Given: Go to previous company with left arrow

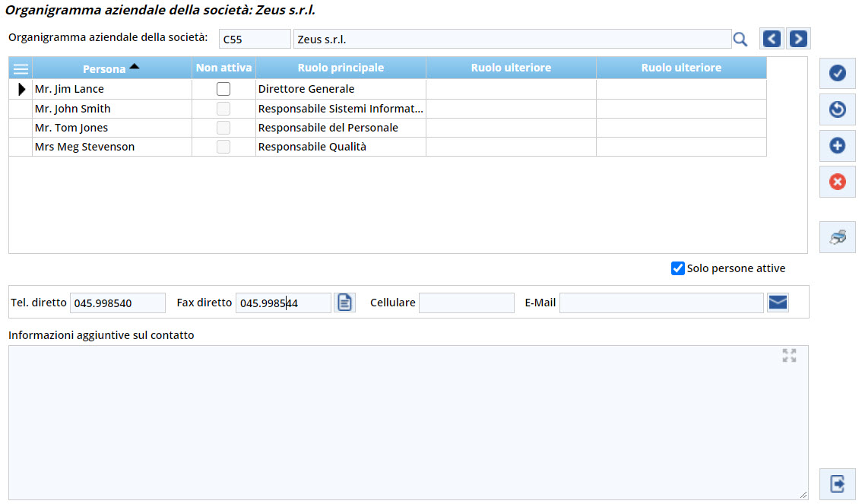Looking at the screenshot, I should point(772,39).
